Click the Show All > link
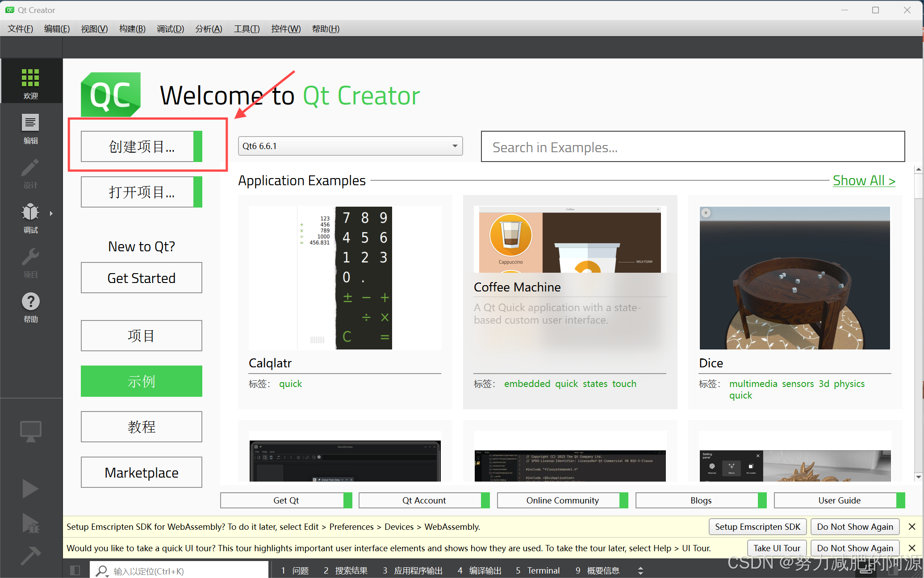Screen dimensions: 924x578 [864, 180]
